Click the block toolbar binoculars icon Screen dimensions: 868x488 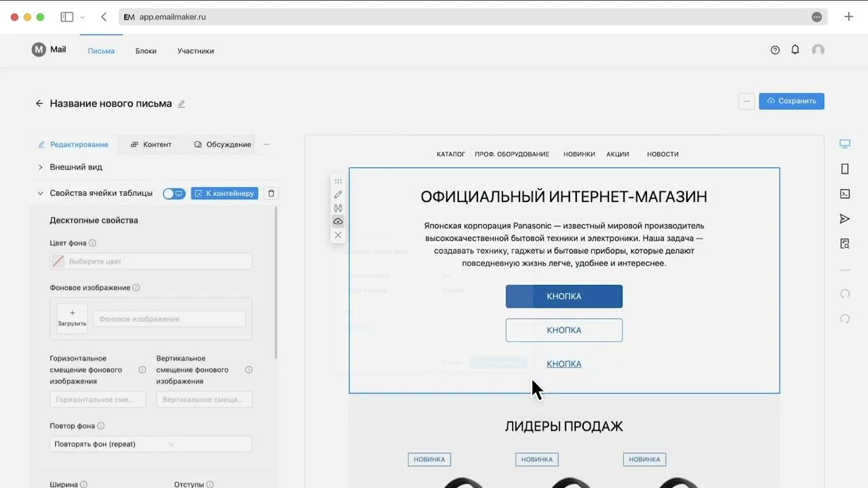point(338,208)
